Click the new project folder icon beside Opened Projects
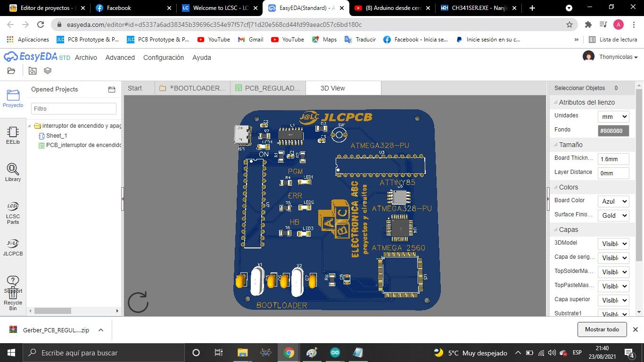The height and width of the screenshot is (362, 644). coord(112,89)
